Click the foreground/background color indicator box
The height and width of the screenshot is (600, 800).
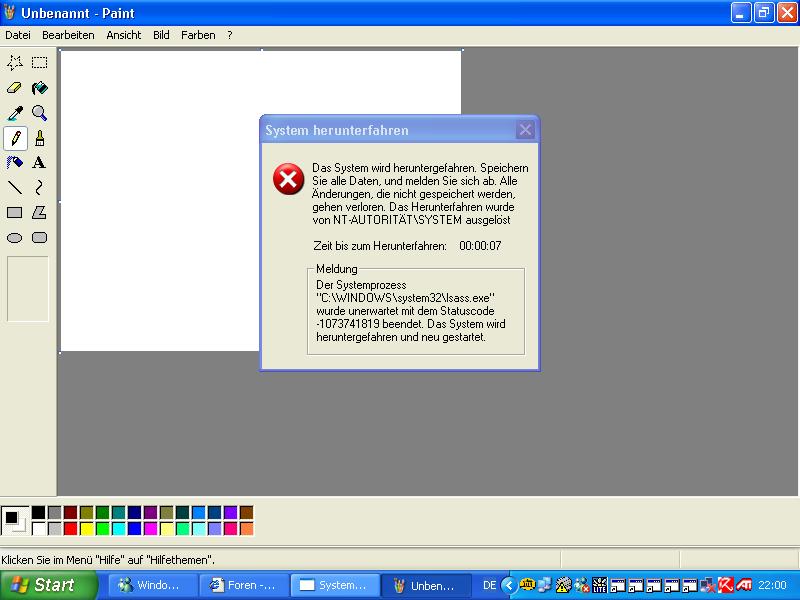click(15, 520)
